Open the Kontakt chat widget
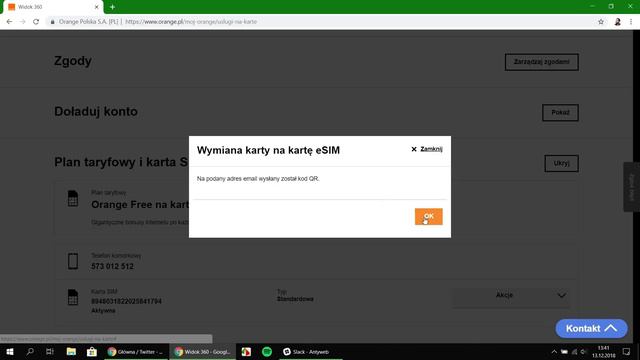 coord(591,328)
